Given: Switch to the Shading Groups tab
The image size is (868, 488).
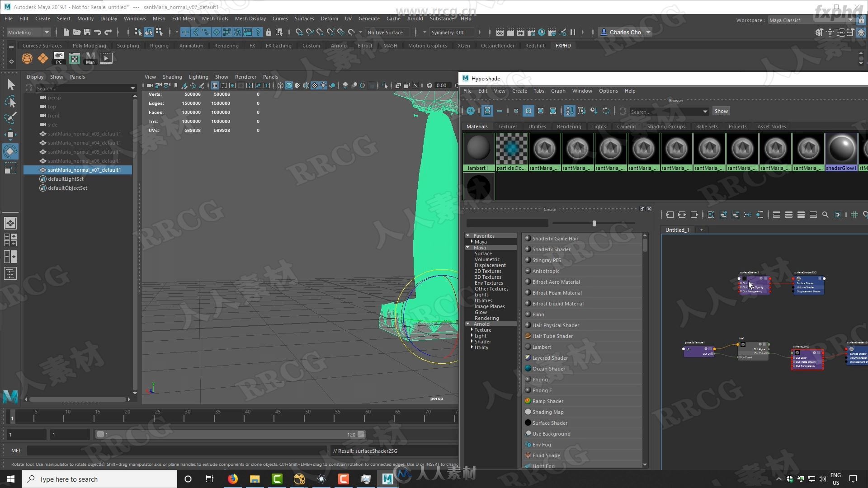Looking at the screenshot, I should pos(666,127).
